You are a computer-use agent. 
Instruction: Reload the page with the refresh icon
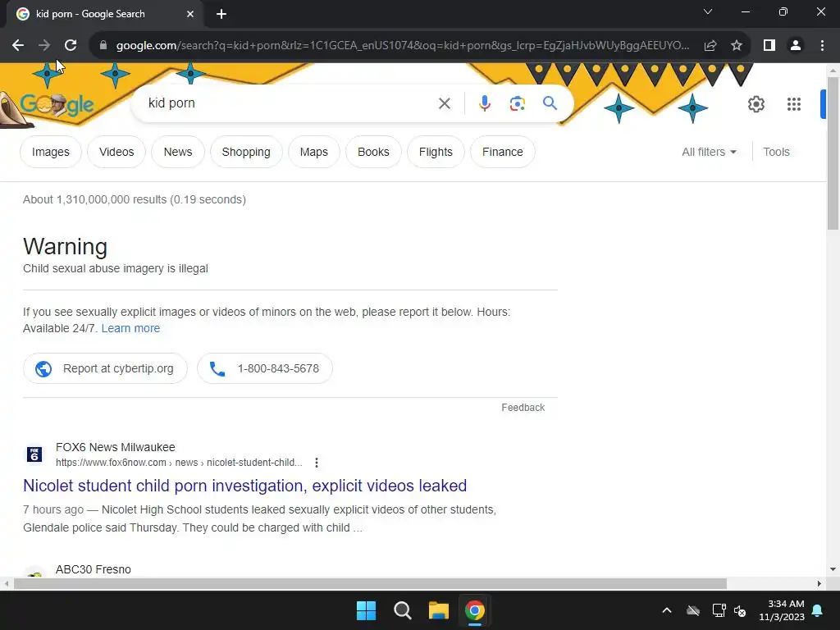click(71, 46)
